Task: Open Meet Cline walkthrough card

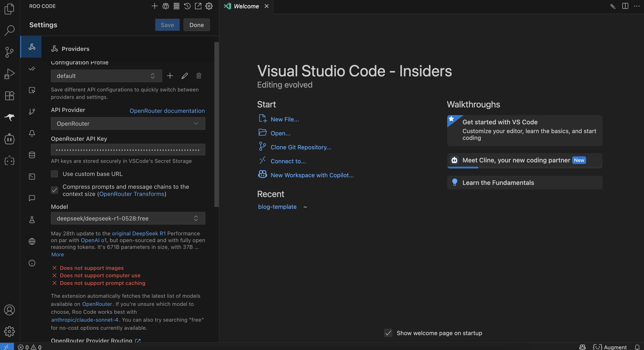Action: tap(524, 161)
